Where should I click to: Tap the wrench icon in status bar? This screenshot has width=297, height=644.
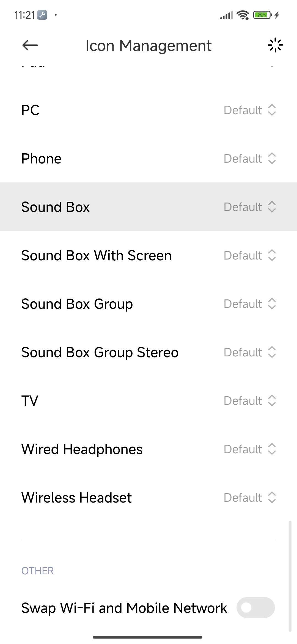point(42,15)
